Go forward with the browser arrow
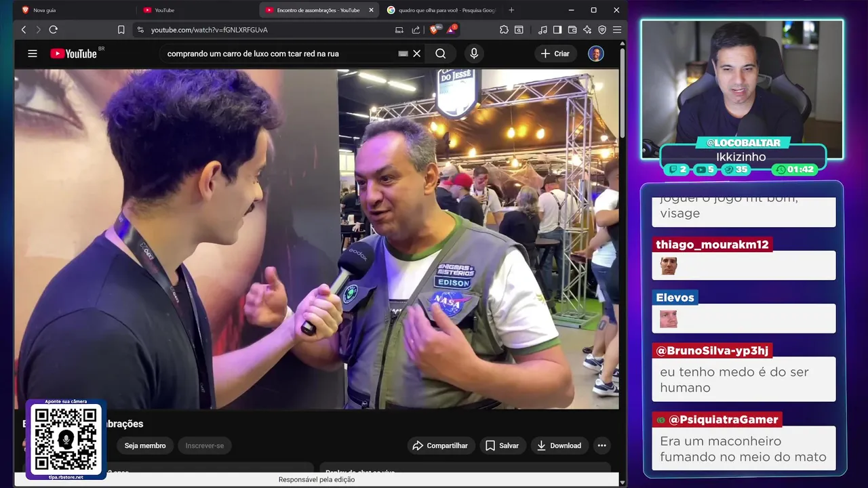868x488 pixels. (38, 30)
